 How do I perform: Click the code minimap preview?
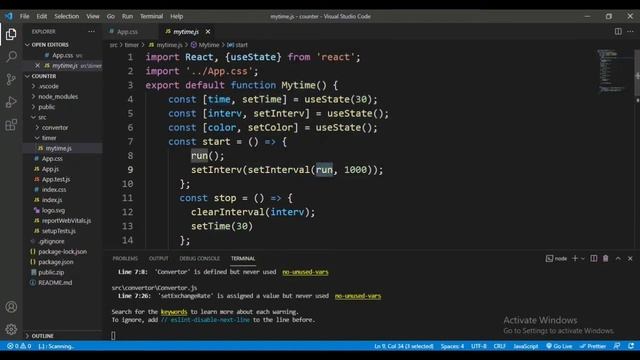pos(612,71)
